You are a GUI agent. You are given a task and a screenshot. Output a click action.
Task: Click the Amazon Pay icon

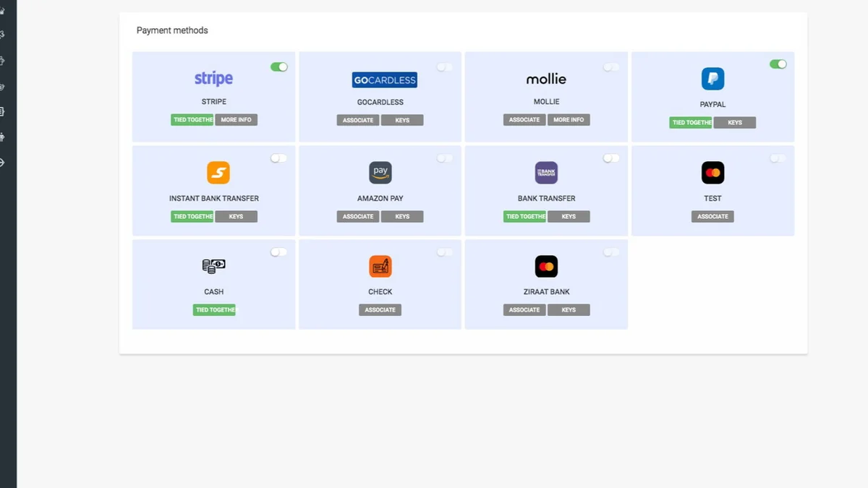[380, 173]
